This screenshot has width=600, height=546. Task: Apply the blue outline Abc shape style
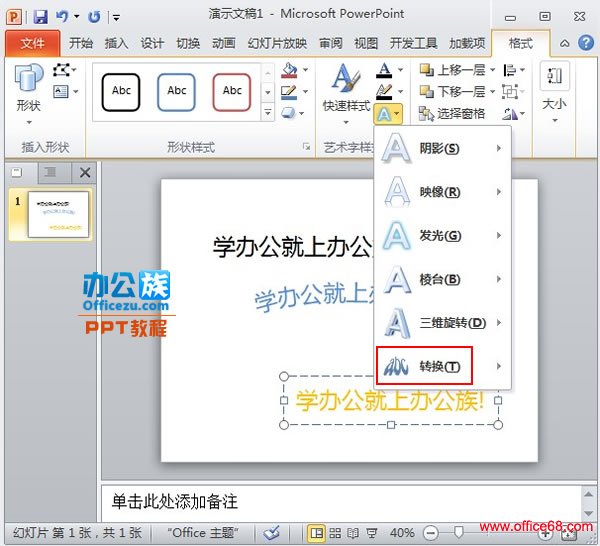click(176, 92)
